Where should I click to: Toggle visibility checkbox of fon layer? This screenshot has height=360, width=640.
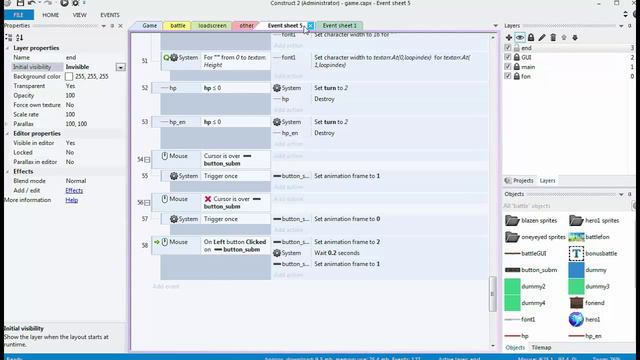pos(508,76)
